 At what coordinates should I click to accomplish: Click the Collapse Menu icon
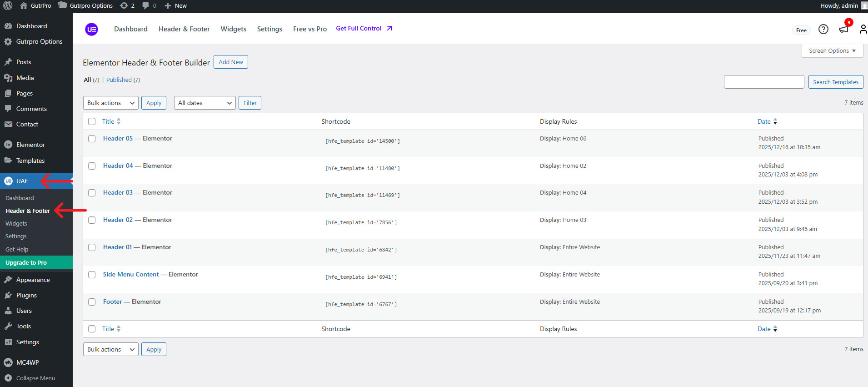pyautogui.click(x=8, y=378)
